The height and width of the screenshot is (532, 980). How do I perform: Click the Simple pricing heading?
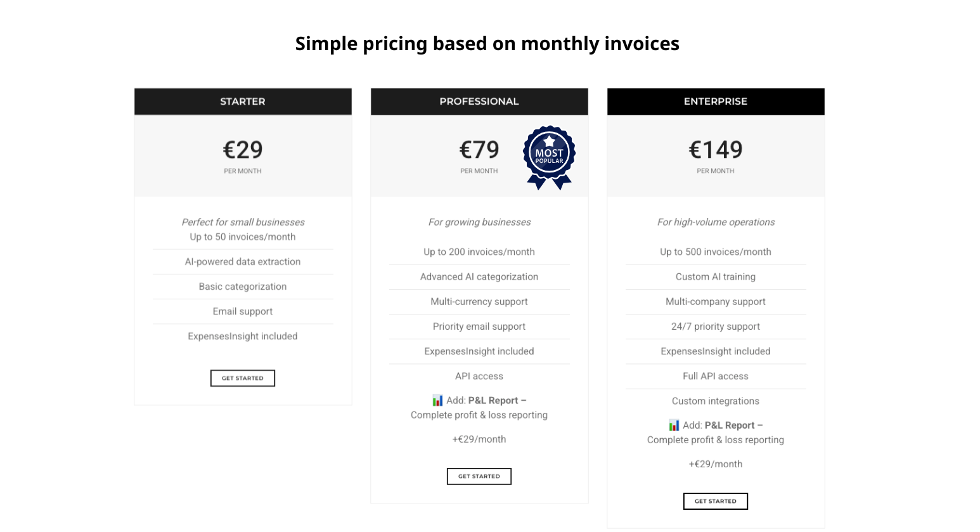coord(487,43)
